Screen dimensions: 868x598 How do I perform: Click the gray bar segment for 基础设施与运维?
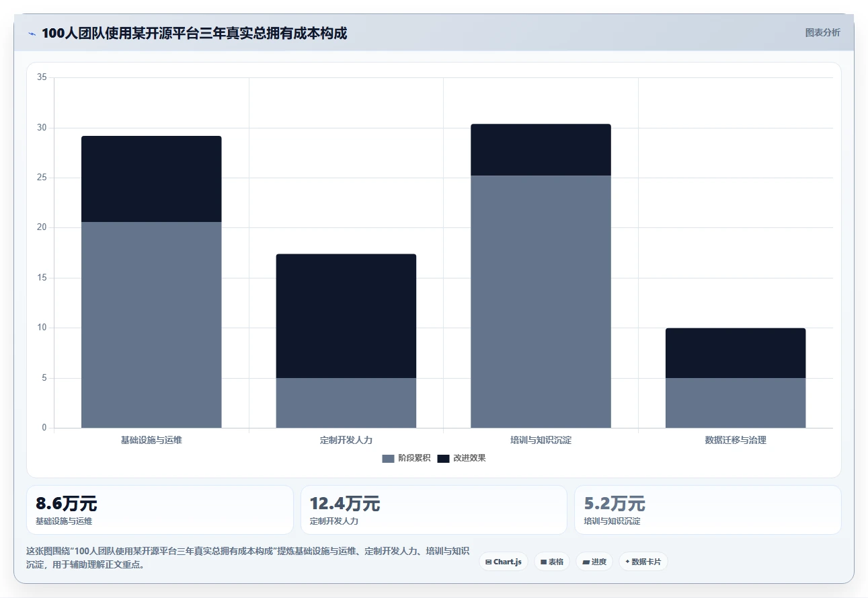[x=151, y=325]
